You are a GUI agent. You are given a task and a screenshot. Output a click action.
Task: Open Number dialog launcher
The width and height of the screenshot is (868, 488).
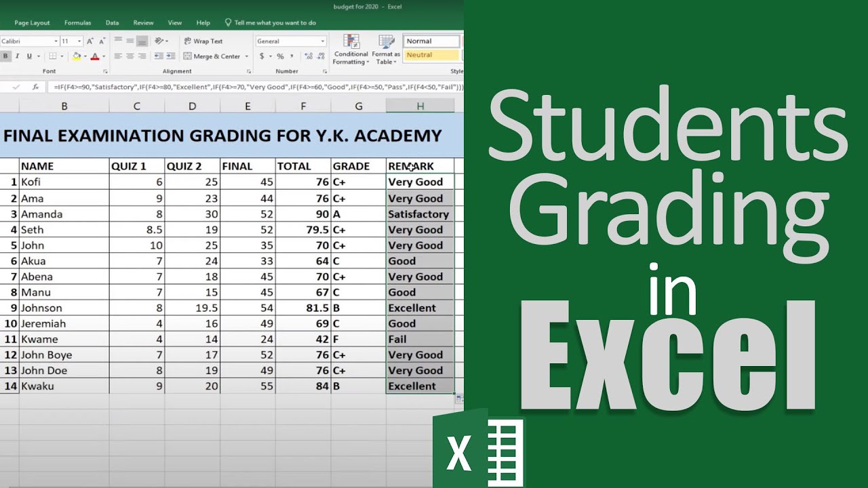323,71
